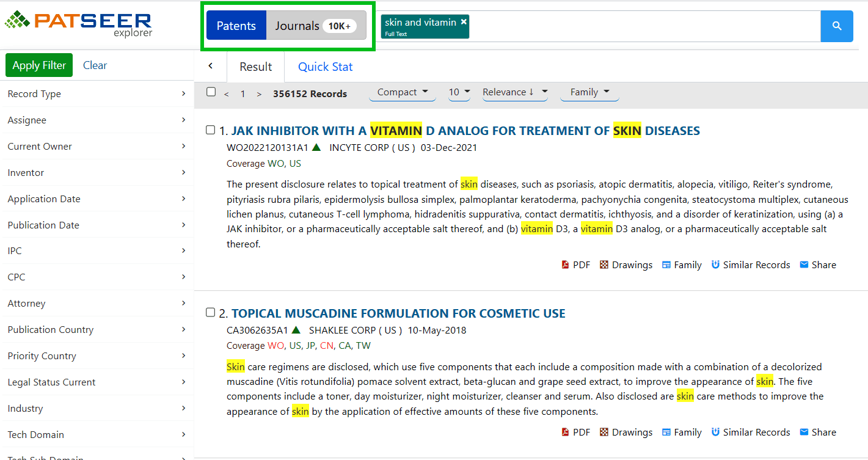This screenshot has width=868, height=460.
Task: Collapse the filter sidebar with the chevron
Action: click(210, 66)
